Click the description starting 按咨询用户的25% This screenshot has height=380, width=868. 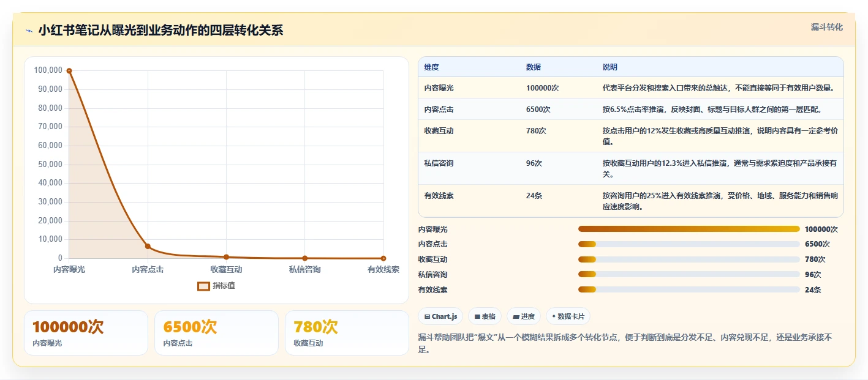click(x=720, y=201)
